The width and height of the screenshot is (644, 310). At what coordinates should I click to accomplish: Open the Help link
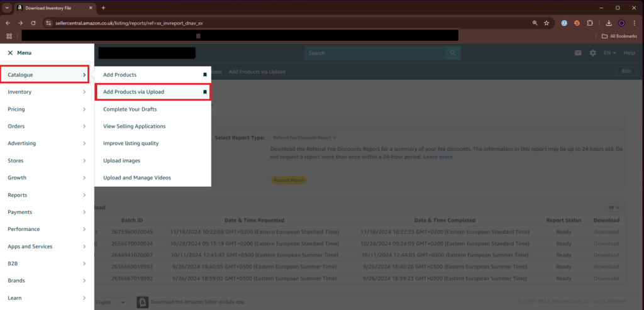pos(629,53)
